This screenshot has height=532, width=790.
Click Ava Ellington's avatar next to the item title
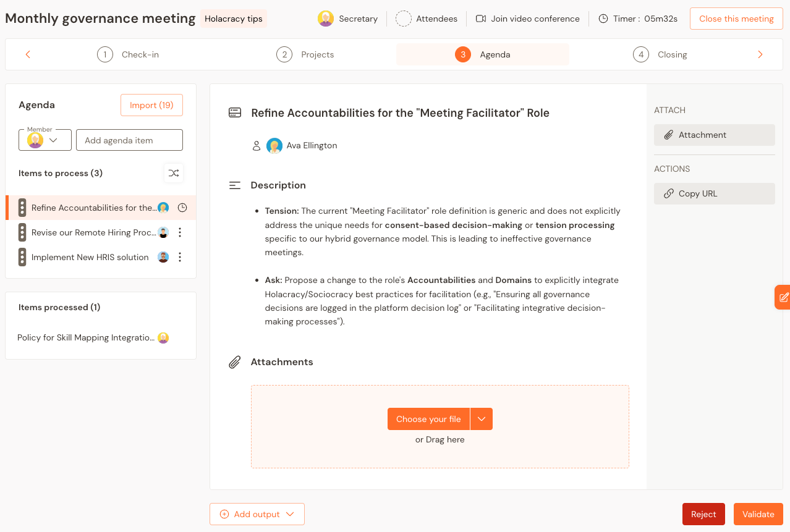[x=274, y=145]
